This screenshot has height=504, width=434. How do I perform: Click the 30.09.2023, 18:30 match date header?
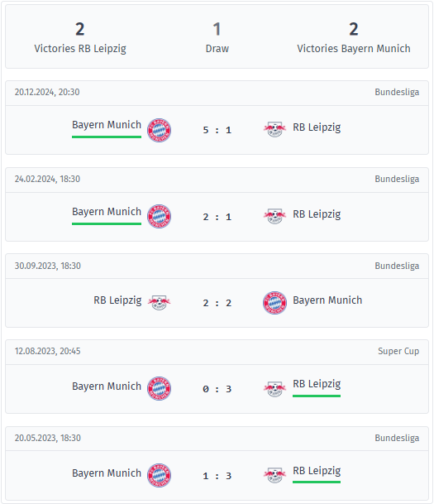[x=47, y=266]
